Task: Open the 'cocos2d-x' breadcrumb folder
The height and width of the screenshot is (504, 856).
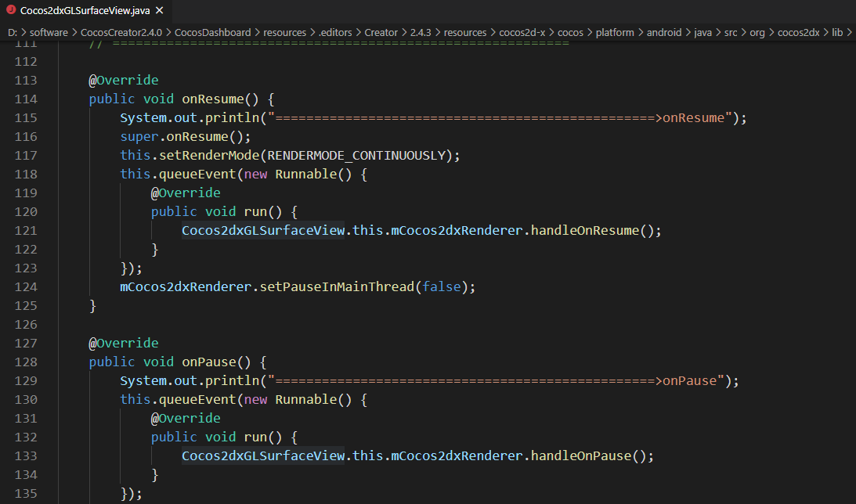Action: point(522,33)
